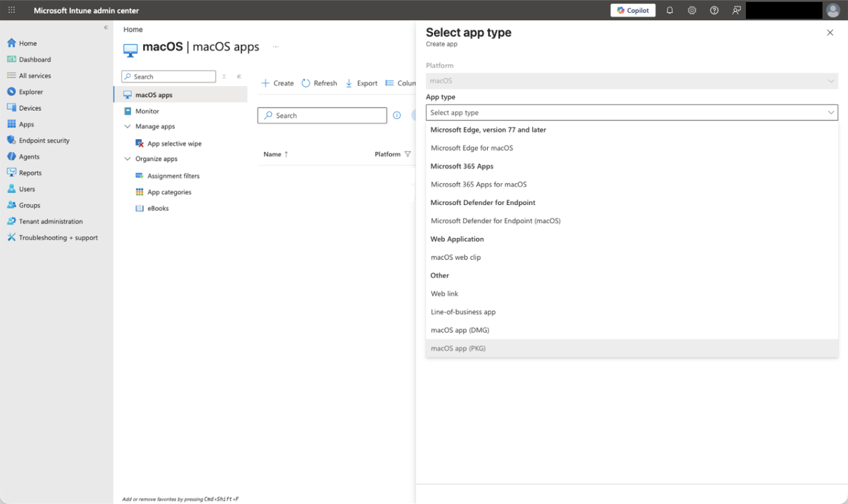The image size is (848, 504).
Task: Click the Platform column filter icon
Action: click(407, 154)
